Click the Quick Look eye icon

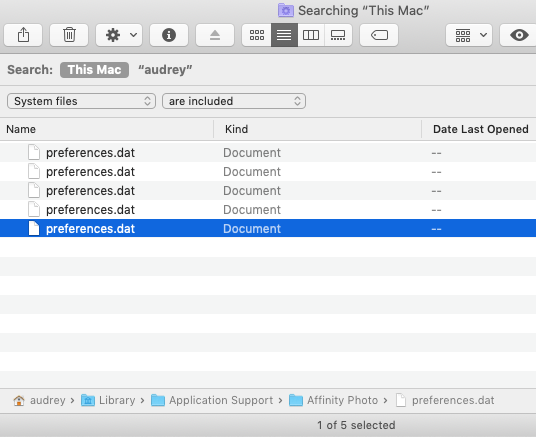(518, 35)
